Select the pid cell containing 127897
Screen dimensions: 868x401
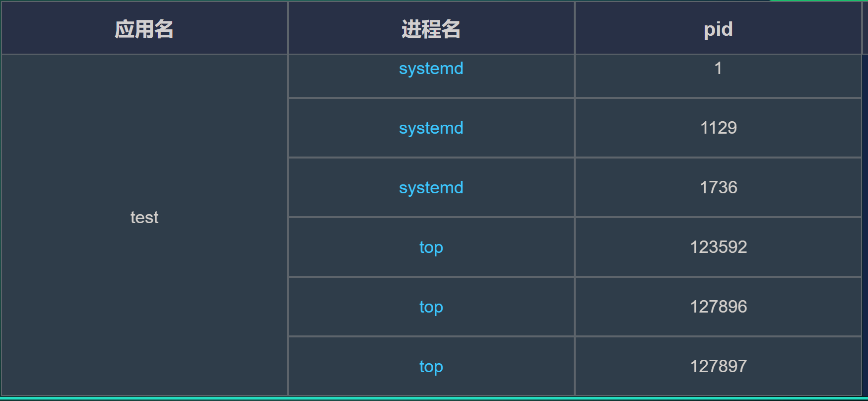point(718,367)
